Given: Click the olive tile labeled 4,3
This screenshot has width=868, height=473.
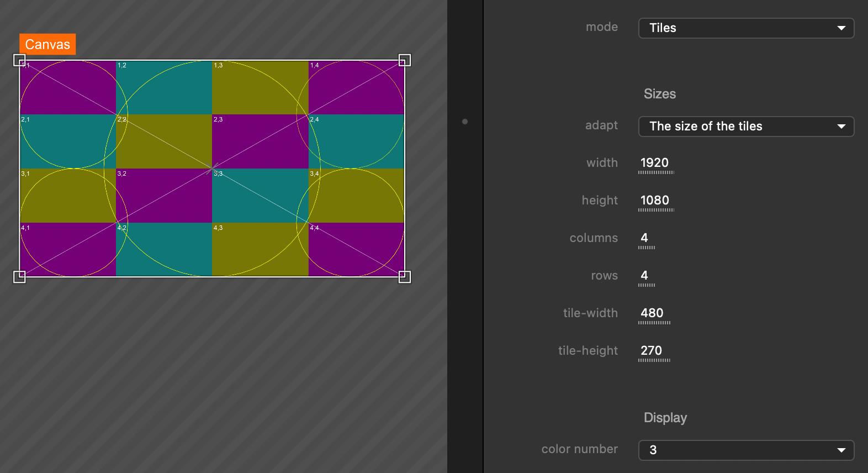Looking at the screenshot, I should 260,250.
